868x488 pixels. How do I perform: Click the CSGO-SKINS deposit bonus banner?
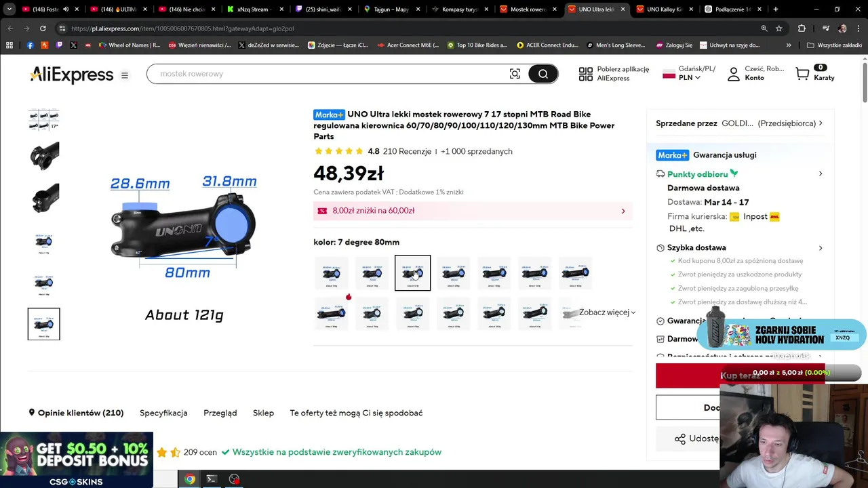click(x=76, y=460)
